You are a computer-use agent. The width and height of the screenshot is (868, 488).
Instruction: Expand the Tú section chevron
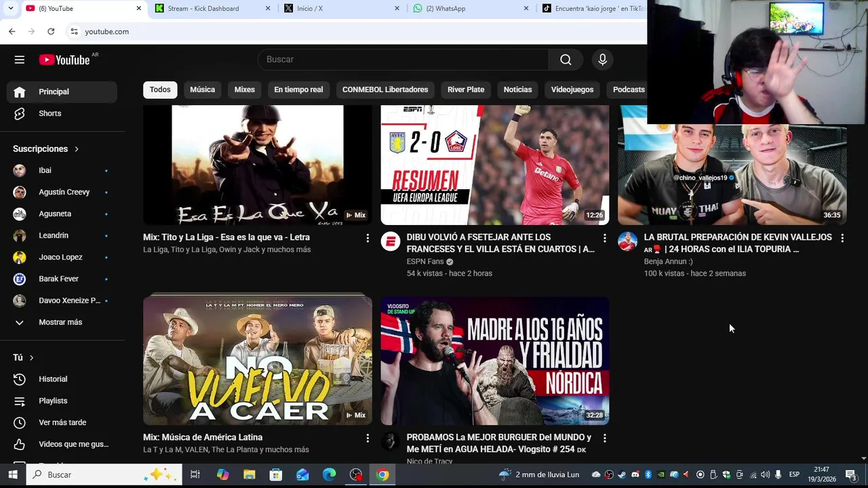coord(31,357)
